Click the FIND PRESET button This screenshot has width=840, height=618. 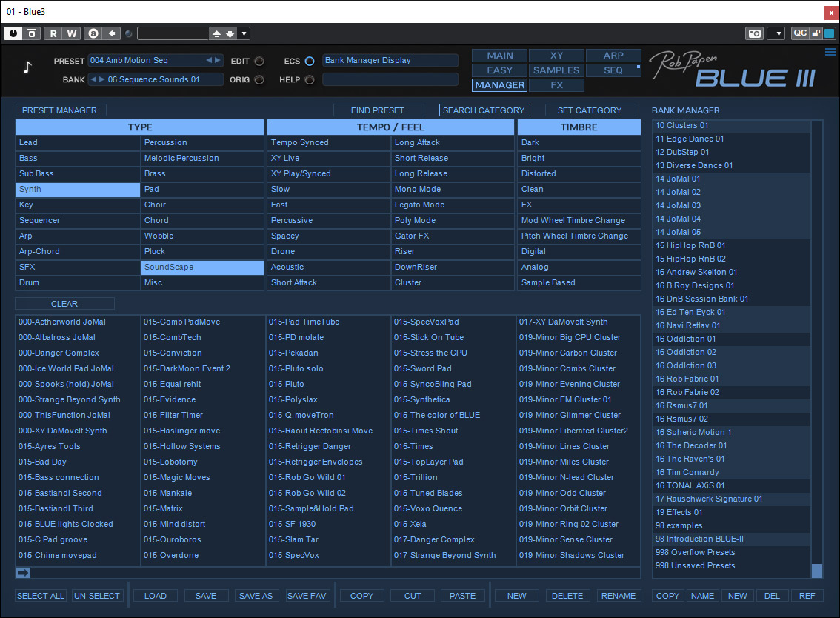coord(378,110)
